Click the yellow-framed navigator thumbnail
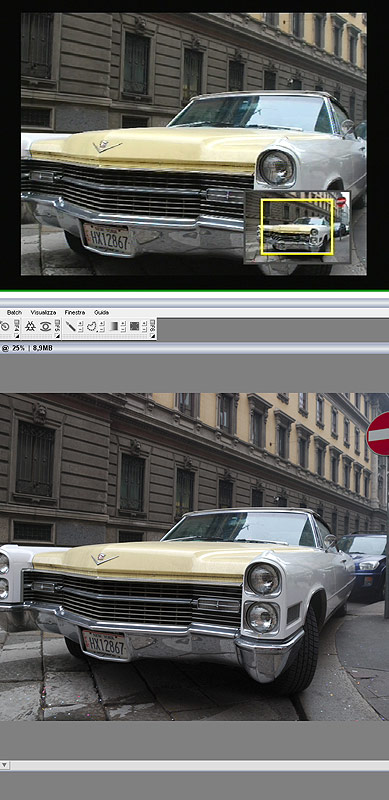 point(297,227)
